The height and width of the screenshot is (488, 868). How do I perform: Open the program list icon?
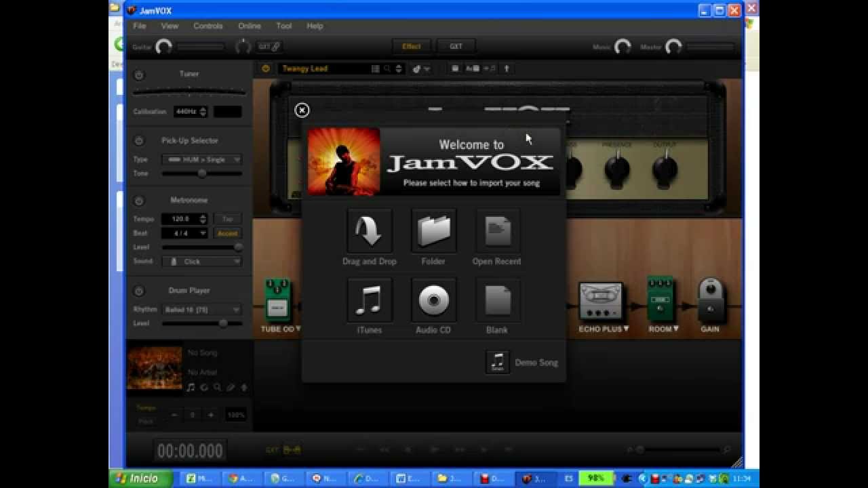[376, 68]
